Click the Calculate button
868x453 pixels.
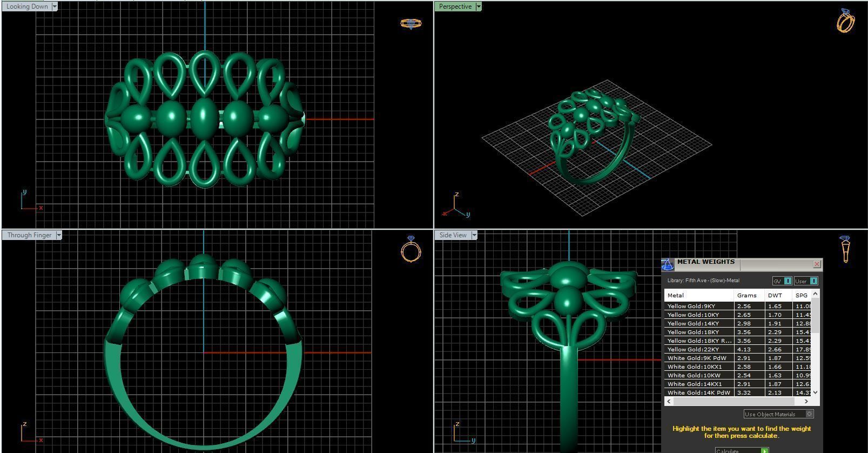[742, 451]
